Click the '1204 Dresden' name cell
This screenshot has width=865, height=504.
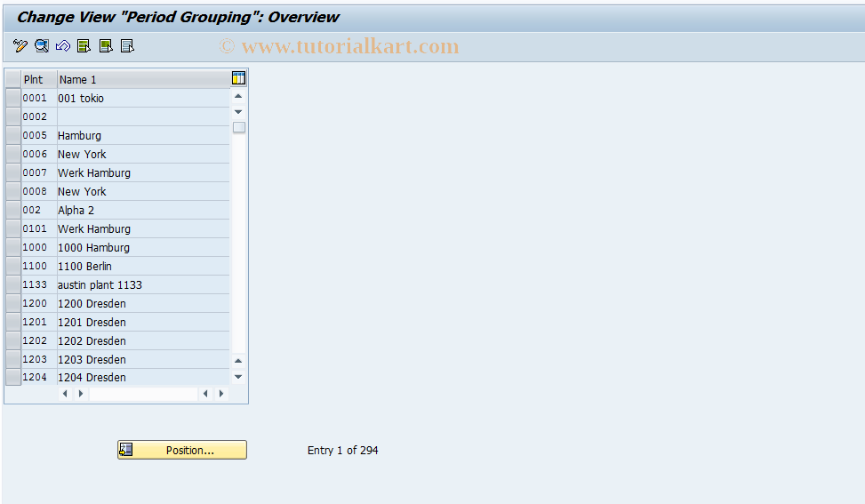point(143,377)
